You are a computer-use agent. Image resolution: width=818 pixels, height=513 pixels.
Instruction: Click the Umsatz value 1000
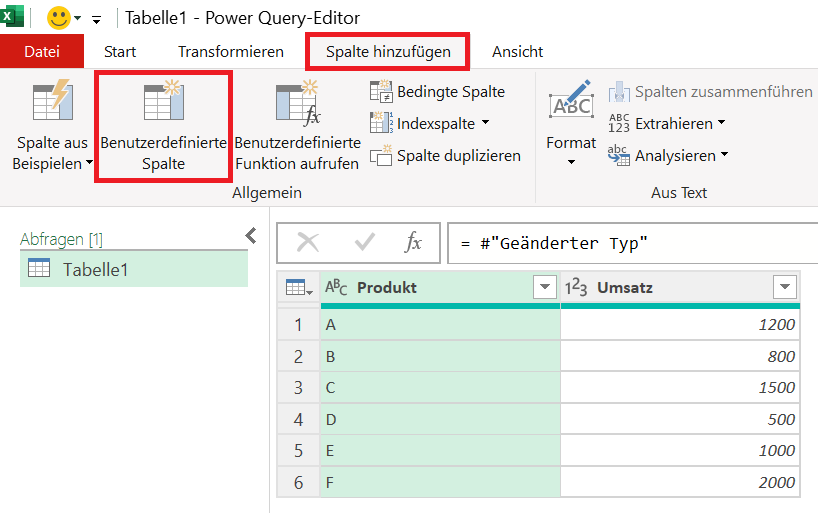[x=680, y=450]
